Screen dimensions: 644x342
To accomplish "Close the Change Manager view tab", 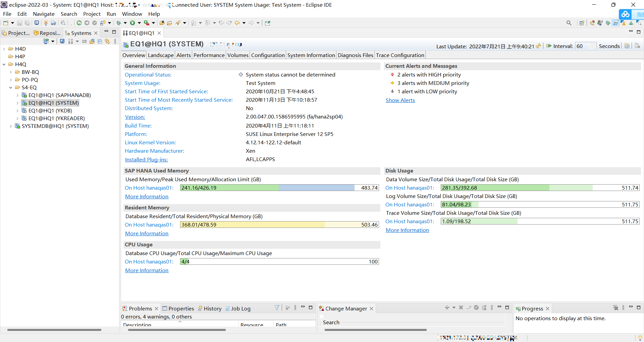I will [371, 308].
